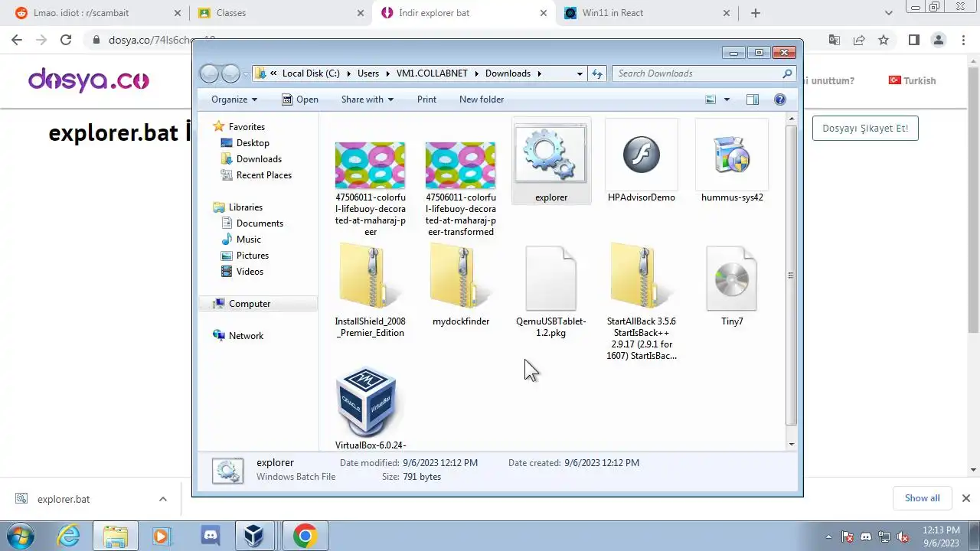This screenshot has width=980, height=551.
Task: Click Print in the Explorer toolbar
Action: [x=426, y=99]
